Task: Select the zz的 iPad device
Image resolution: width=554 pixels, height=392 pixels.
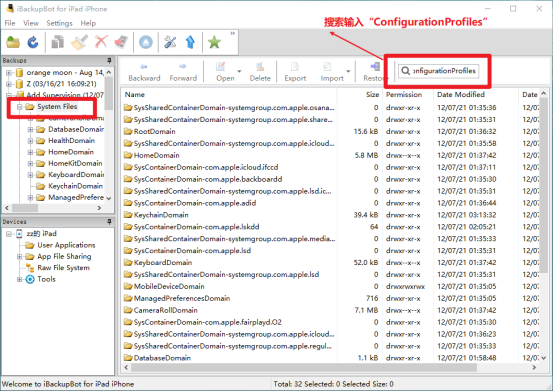Action: point(41,234)
